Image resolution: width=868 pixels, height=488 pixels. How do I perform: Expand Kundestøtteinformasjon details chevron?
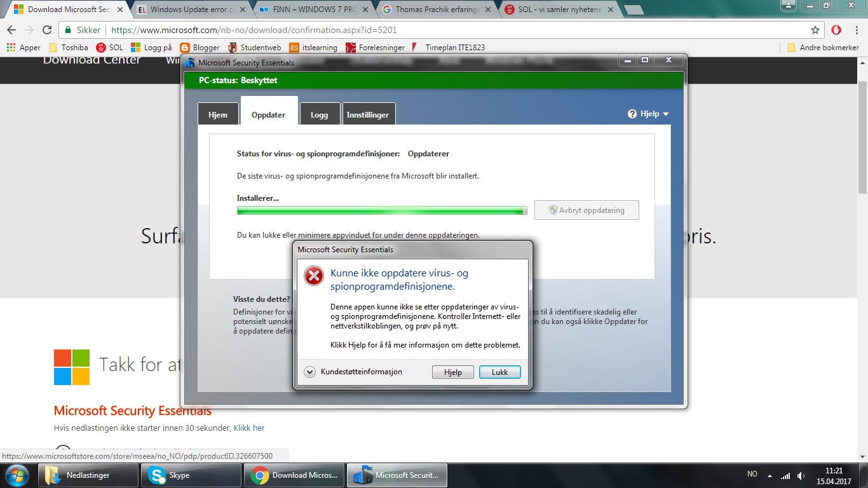(x=309, y=372)
